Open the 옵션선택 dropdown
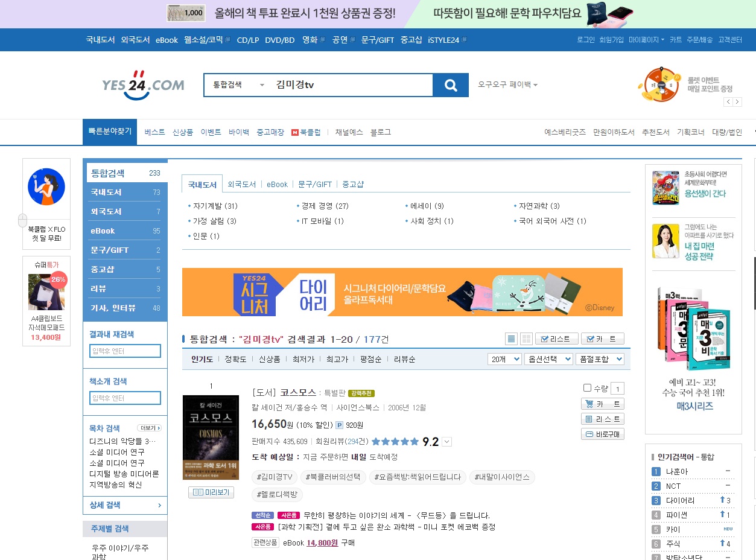The height and width of the screenshot is (560, 756). 548,359
